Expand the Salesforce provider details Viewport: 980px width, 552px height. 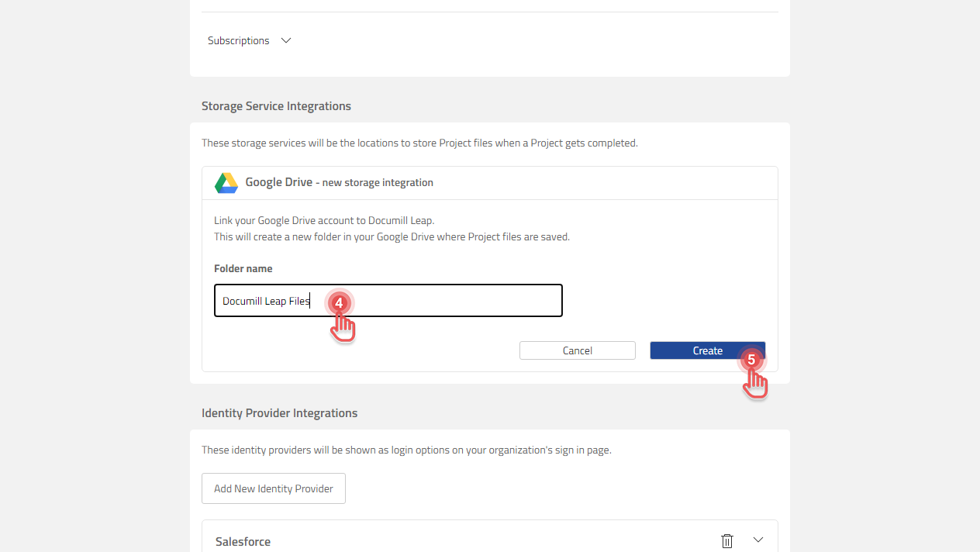click(x=758, y=540)
